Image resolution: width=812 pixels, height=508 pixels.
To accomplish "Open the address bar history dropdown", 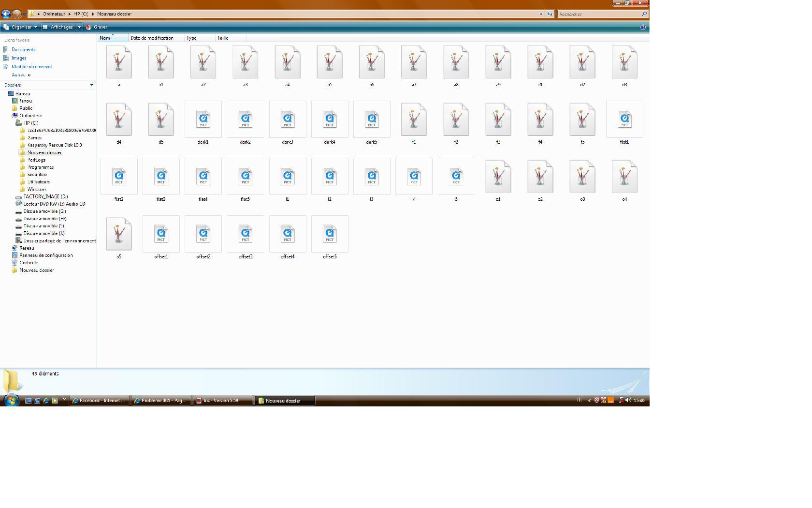I will [x=541, y=14].
